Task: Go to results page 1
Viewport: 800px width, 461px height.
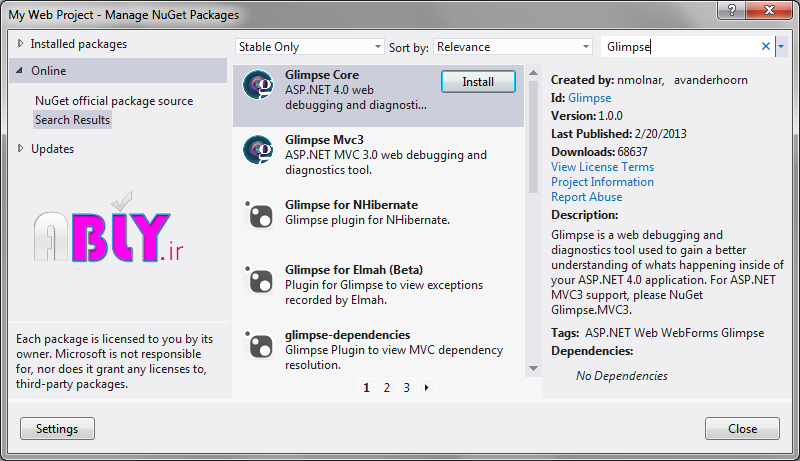Action: click(x=366, y=388)
